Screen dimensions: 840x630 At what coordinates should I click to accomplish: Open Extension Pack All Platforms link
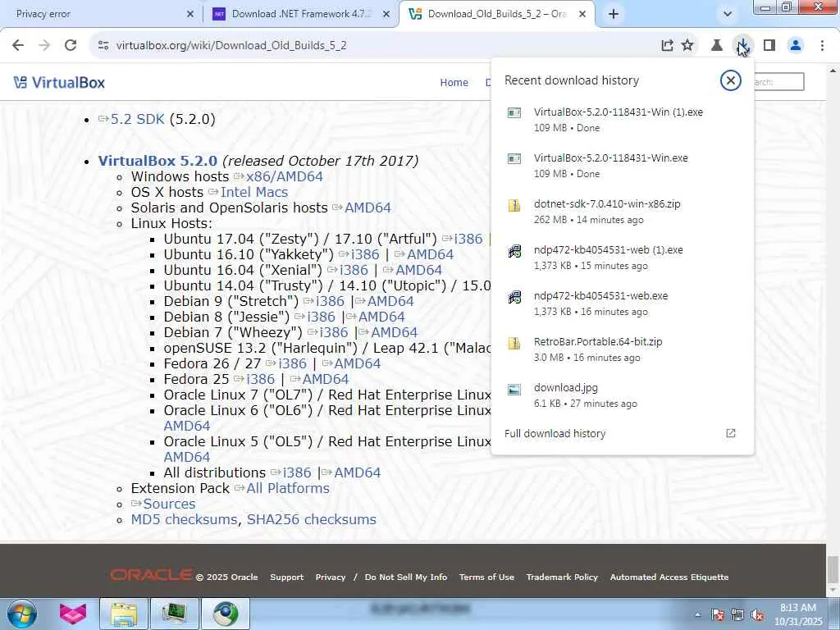pyautogui.click(x=288, y=487)
